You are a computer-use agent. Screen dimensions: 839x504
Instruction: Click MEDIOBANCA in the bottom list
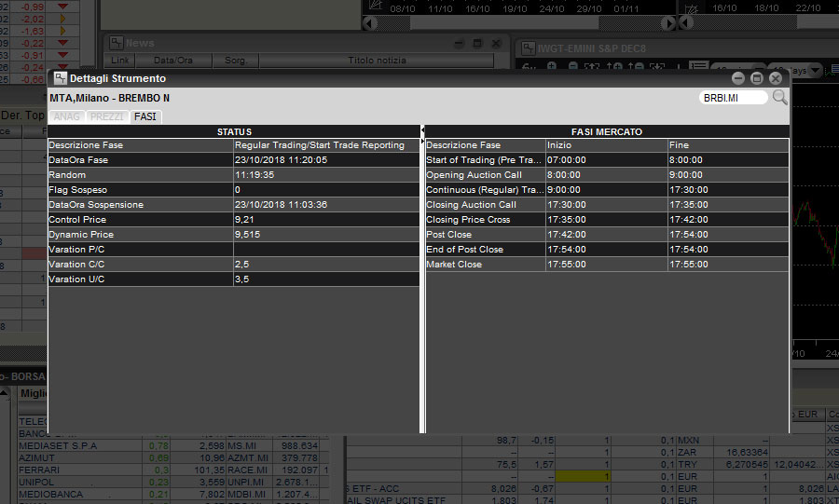51,495
